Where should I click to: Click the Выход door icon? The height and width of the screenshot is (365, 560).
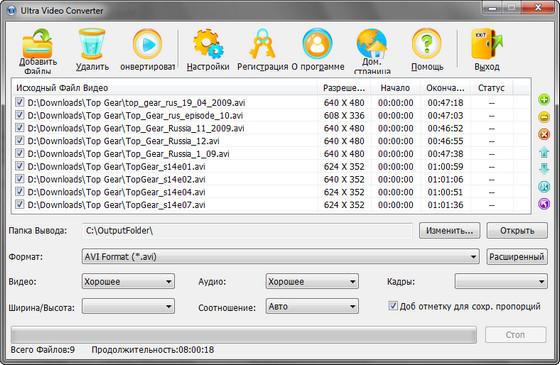[487, 44]
